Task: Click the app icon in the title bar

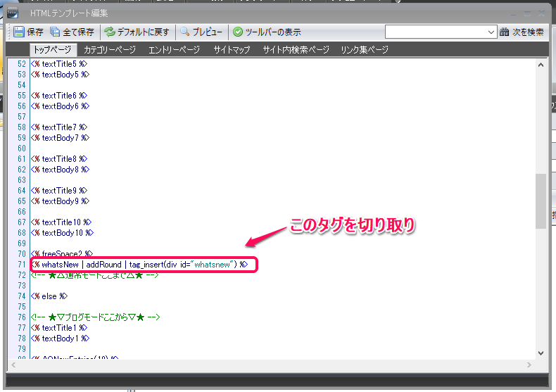Action: pos(13,13)
